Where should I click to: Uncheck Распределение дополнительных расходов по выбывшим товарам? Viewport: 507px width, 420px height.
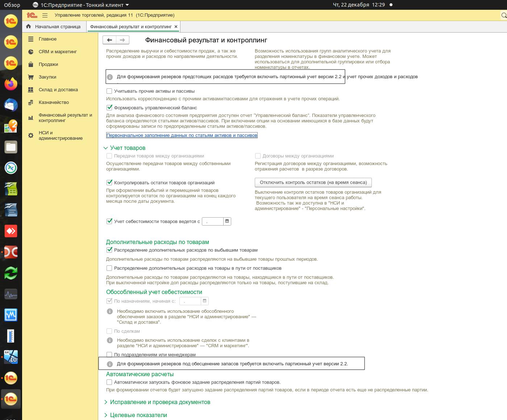pos(109,250)
